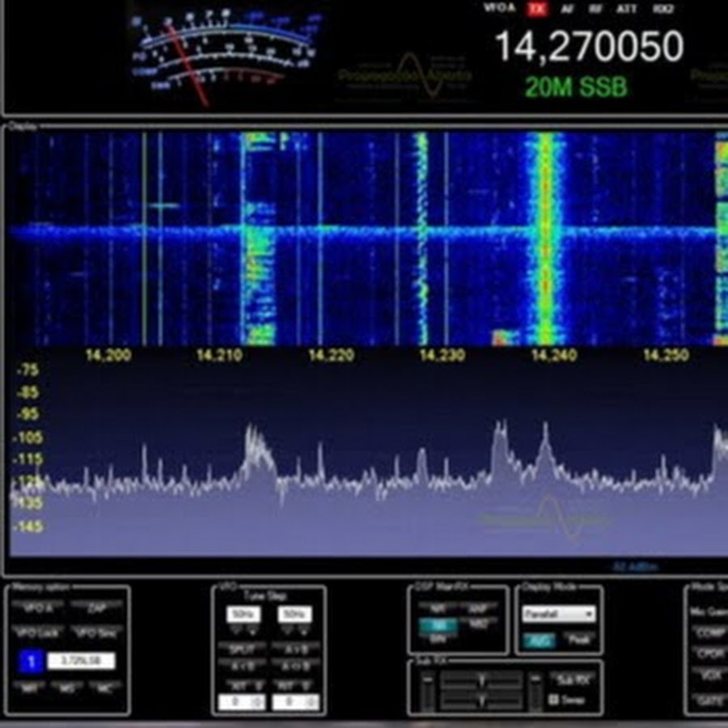Toggle the SPLIT button
This screenshot has width=728, height=728.
click(x=242, y=648)
